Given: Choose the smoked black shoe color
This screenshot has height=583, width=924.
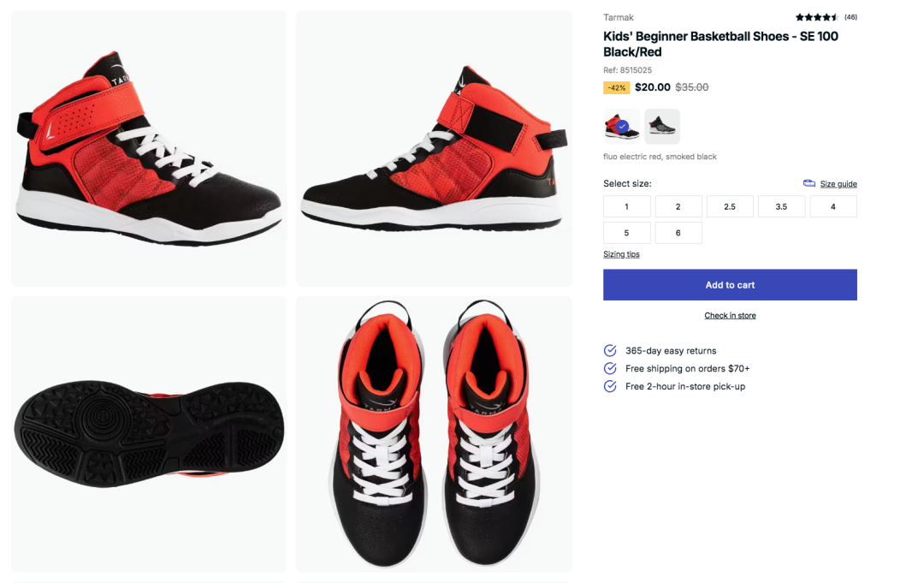Looking at the screenshot, I should pos(661,126).
